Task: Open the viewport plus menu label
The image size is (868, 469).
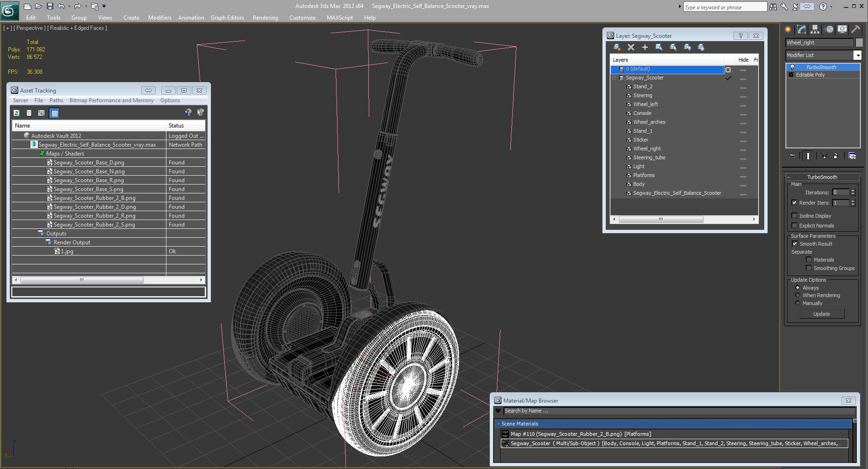Action: [8, 28]
